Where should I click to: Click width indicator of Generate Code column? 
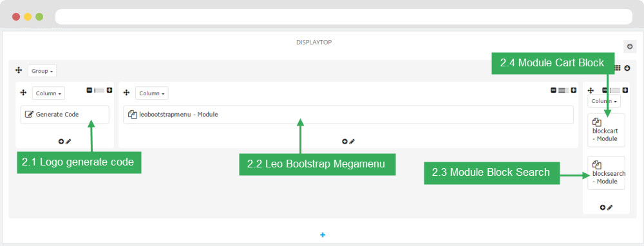tap(99, 90)
